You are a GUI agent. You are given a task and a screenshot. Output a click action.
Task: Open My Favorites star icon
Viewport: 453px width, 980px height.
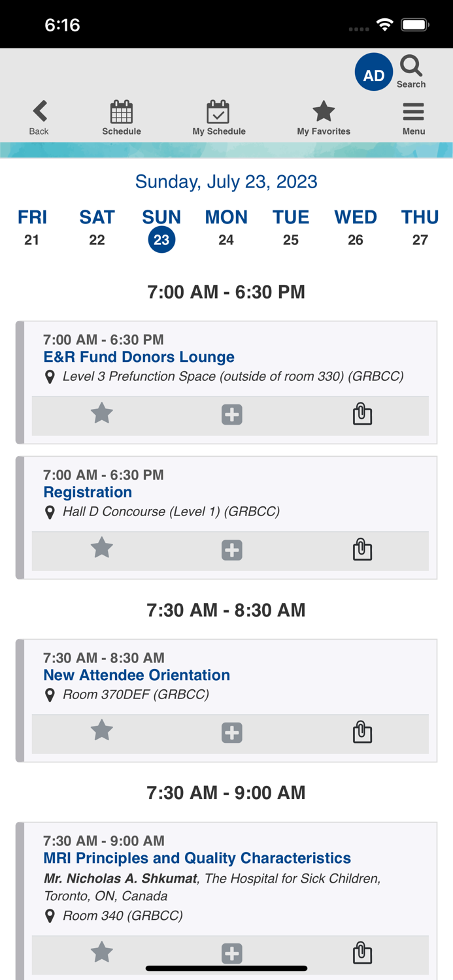click(324, 116)
